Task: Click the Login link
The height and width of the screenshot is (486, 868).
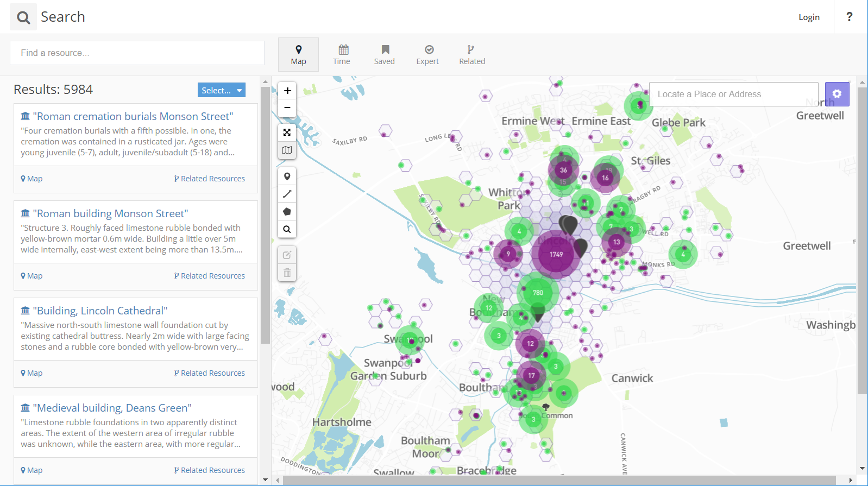Action: click(x=809, y=17)
